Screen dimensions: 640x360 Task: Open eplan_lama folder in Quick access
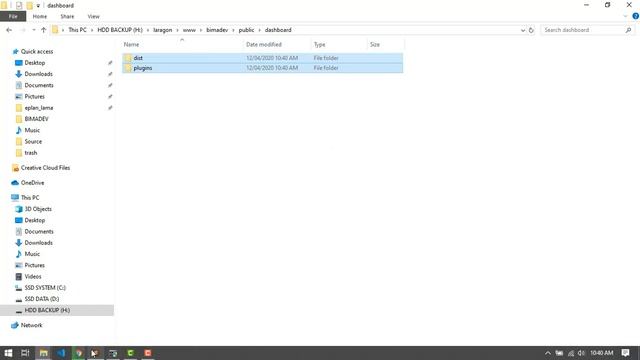[39, 108]
